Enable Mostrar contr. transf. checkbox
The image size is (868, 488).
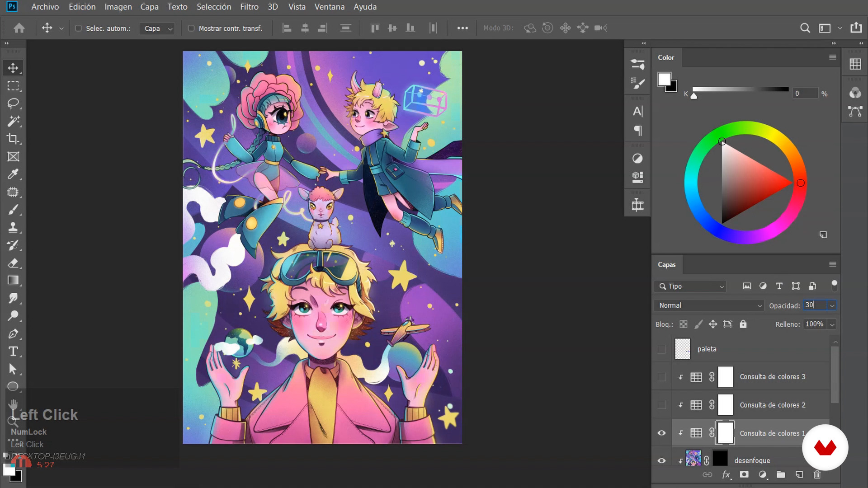[x=191, y=28]
